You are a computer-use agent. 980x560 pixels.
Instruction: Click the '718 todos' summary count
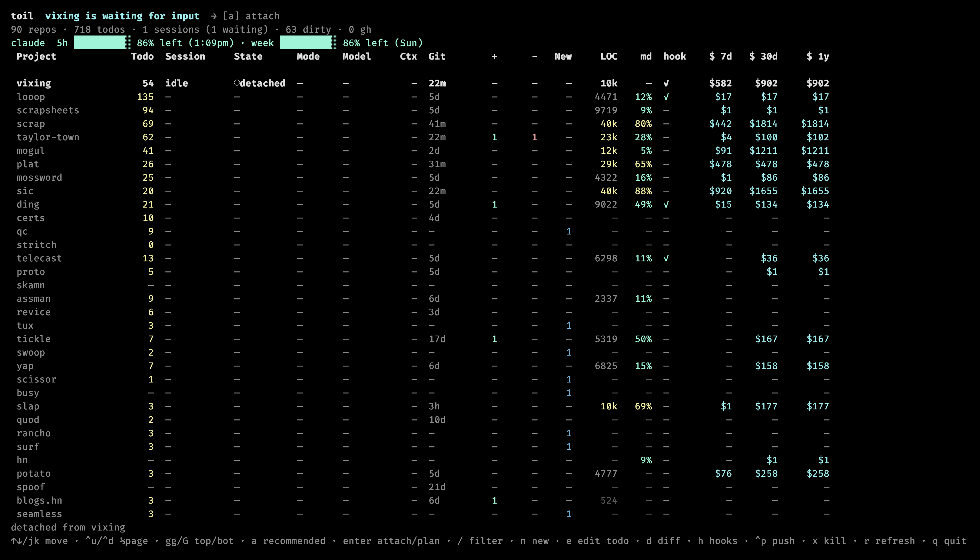(x=100, y=29)
